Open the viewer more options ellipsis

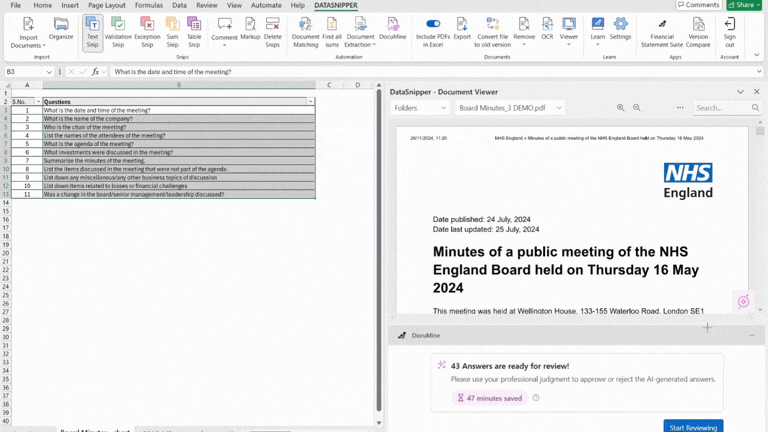coord(680,108)
